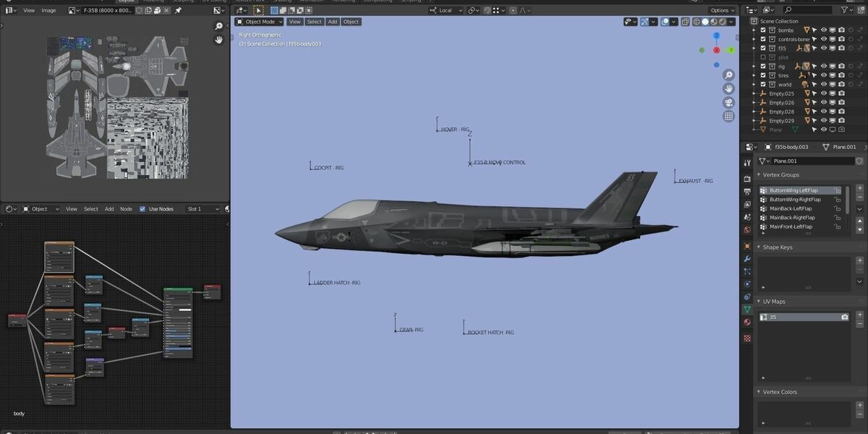Open the Render properties tab icon
Screen dimensions: 868x434
coord(747,179)
